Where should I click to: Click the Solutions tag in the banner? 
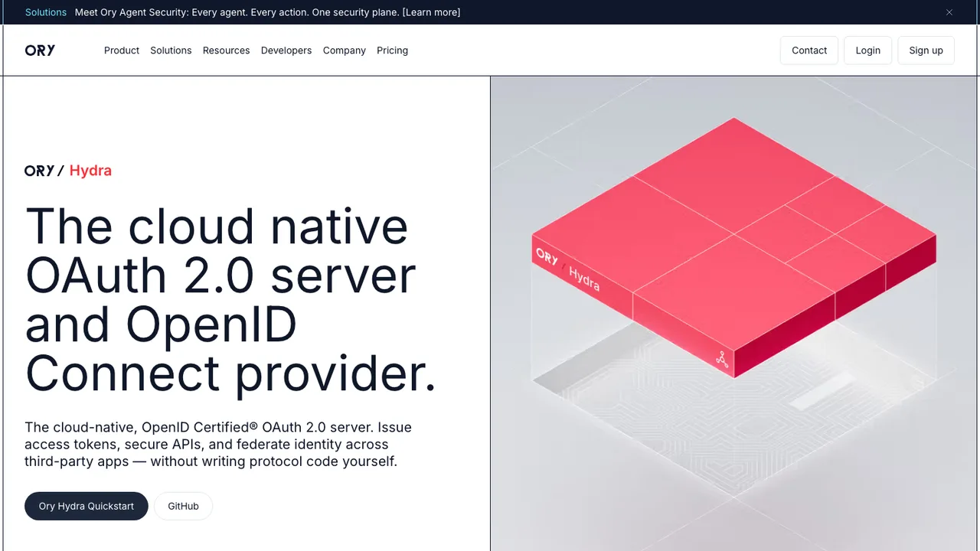46,12
